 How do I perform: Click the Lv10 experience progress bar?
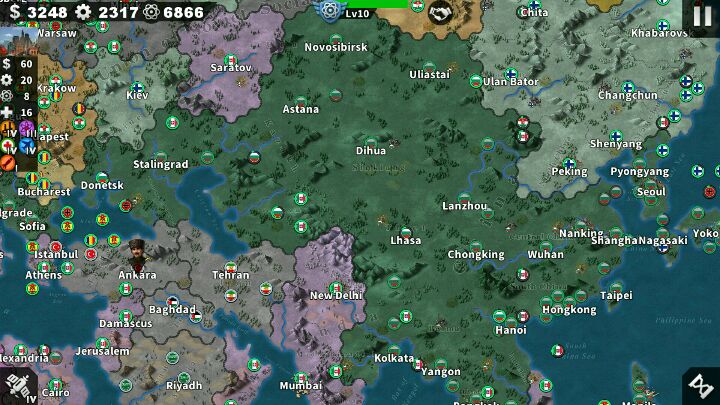click(x=379, y=4)
